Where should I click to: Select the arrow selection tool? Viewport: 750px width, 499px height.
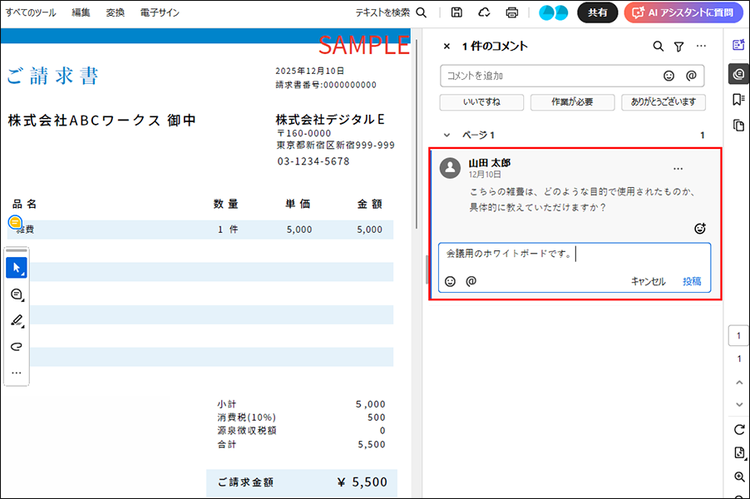tap(16, 268)
